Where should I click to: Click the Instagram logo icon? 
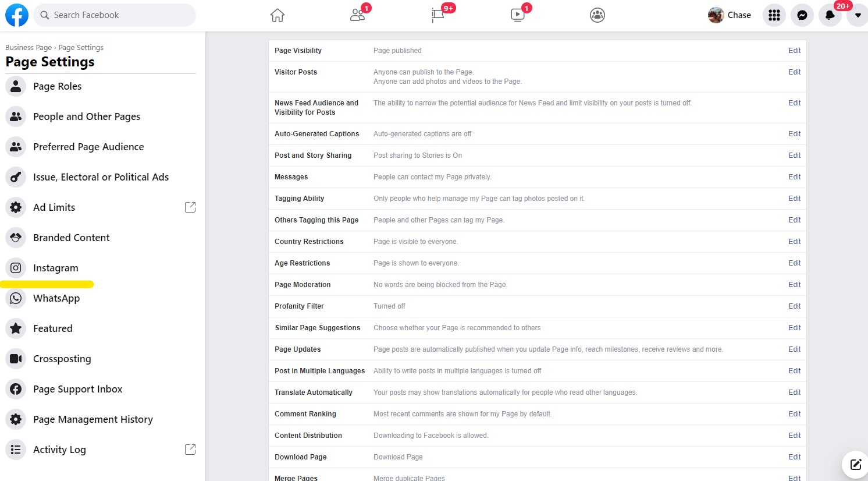(x=16, y=268)
